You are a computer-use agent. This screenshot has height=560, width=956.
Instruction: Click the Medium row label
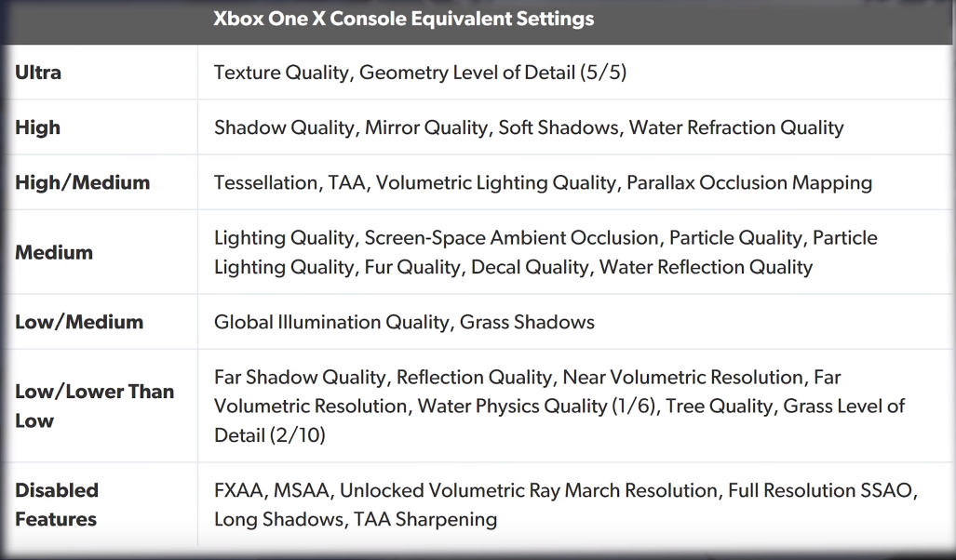[54, 252]
